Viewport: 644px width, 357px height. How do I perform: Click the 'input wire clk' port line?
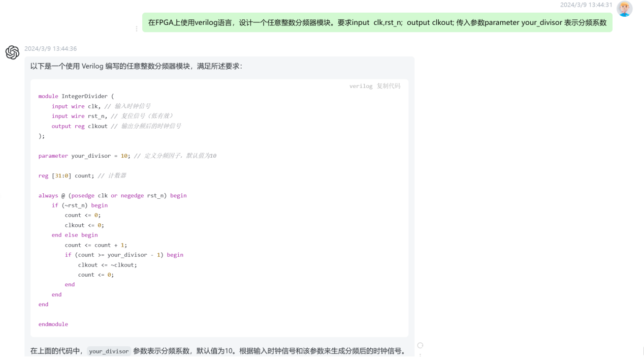pos(76,106)
